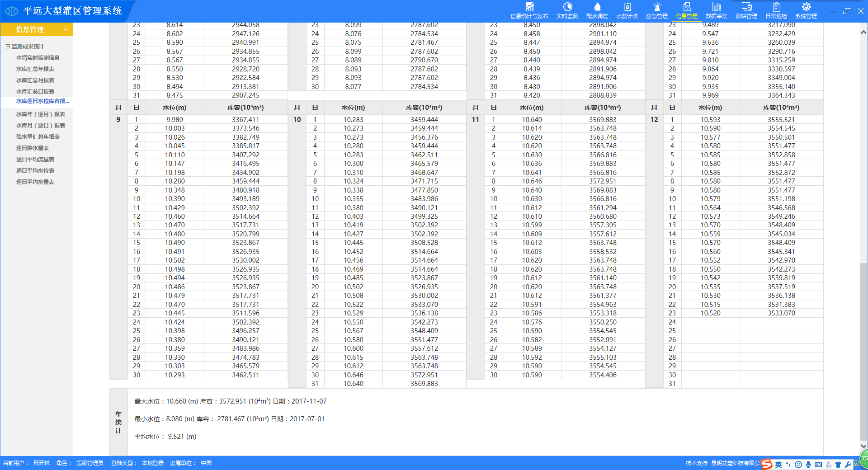This screenshot has height=470, width=868.
Task: Click the vertical scrollbar thumb
Action: click(x=863, y=352)
